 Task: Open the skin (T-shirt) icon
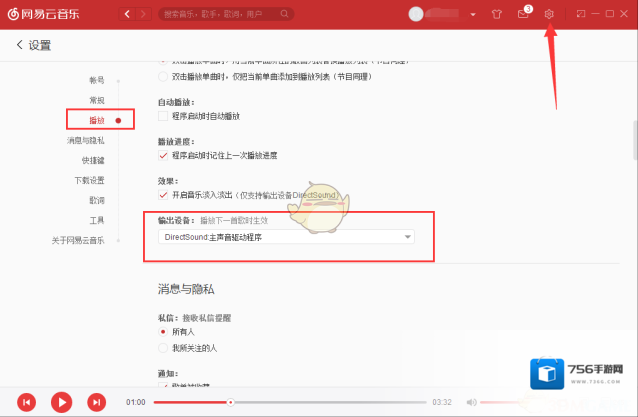coord(497,14)
